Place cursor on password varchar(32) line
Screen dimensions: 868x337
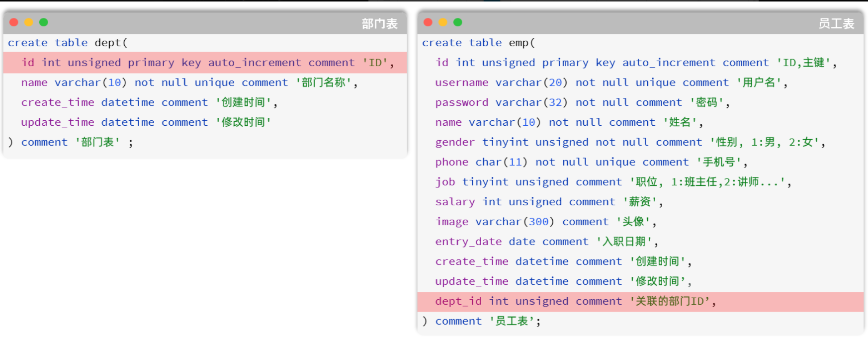pyautogui.click(x=582, y=102)
